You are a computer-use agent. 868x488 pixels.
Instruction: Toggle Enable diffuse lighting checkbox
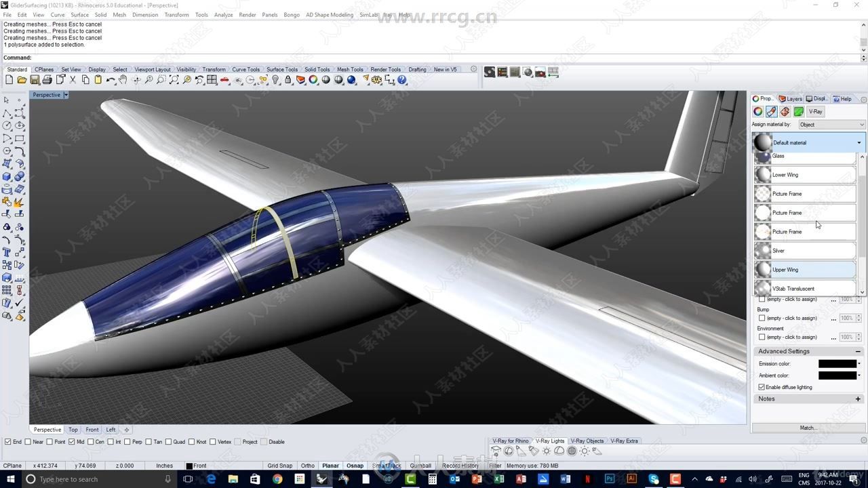[762, 387]
